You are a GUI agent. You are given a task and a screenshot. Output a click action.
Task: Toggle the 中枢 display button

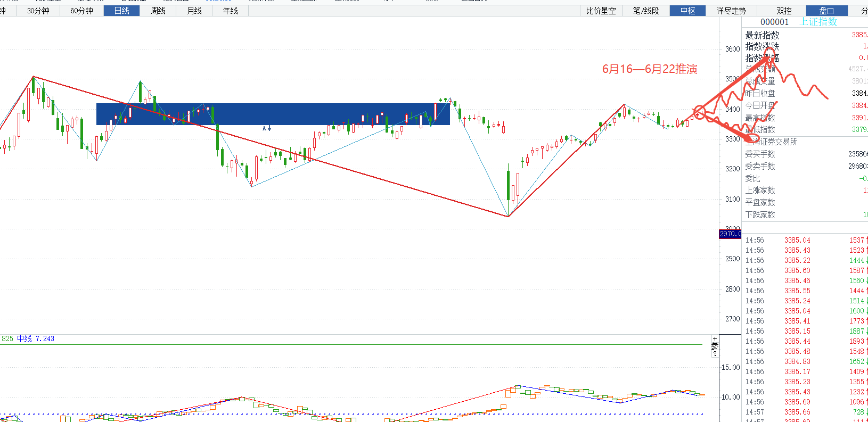pyautogui.click(x=687, y=11)
